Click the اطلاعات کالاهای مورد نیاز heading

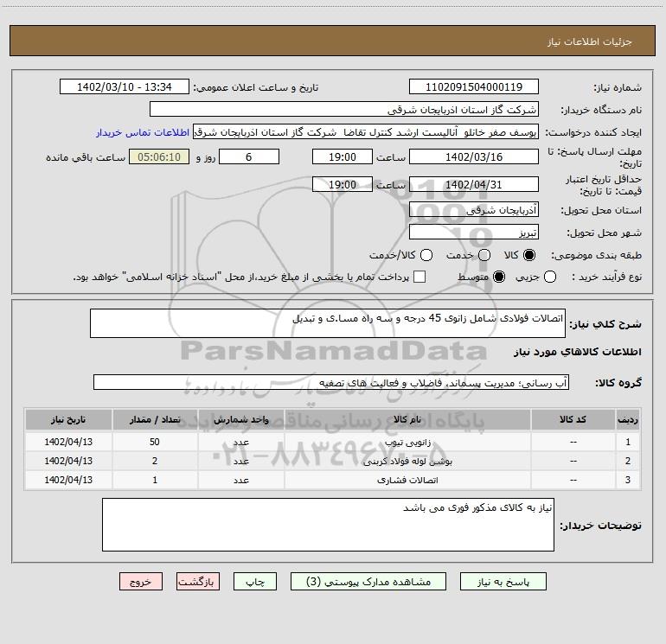tap(578, 352)
